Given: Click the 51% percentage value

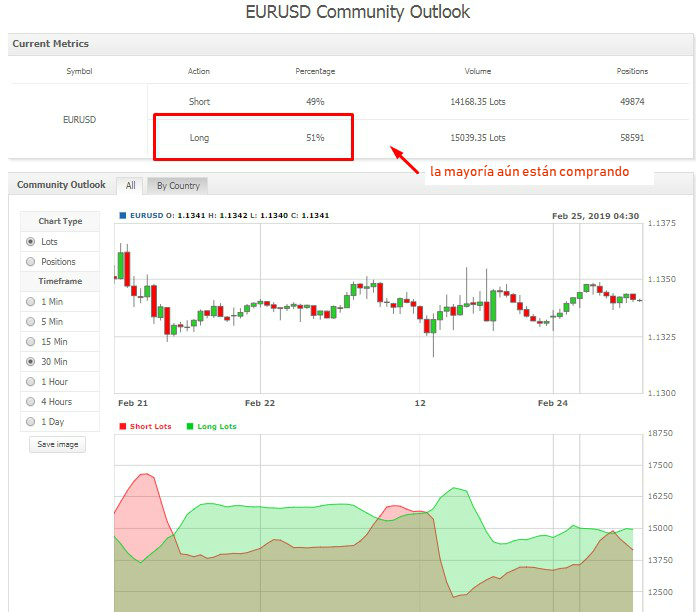Looking at the screenshot, I should (x=315, y=138).
